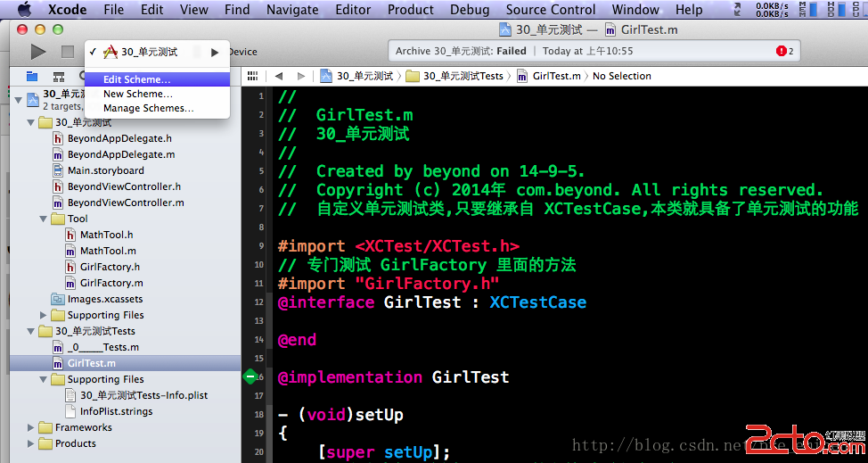
Task: Expand the Frameworks group
Action: (32, 427)
